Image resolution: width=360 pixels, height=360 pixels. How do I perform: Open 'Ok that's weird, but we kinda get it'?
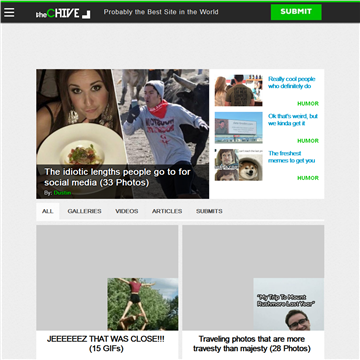(293, 120)
